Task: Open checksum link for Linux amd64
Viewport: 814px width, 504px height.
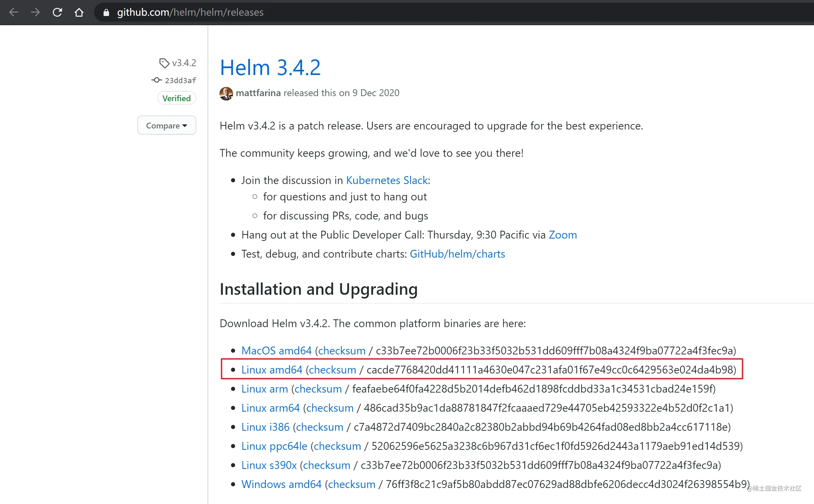Action: [x=333, y=370]
